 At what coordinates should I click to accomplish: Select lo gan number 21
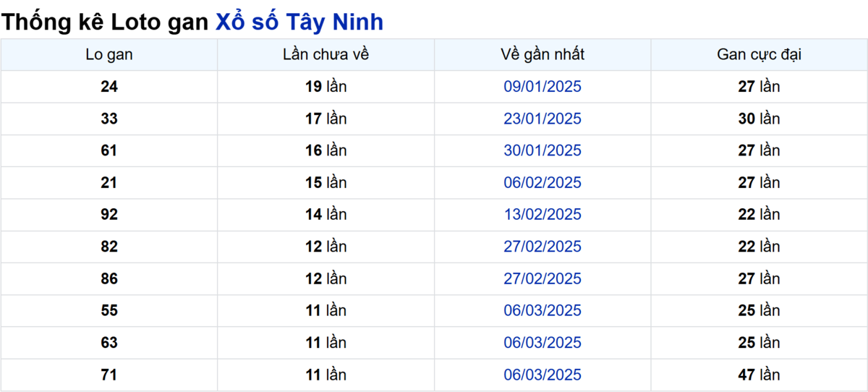[x=109, y=183]
